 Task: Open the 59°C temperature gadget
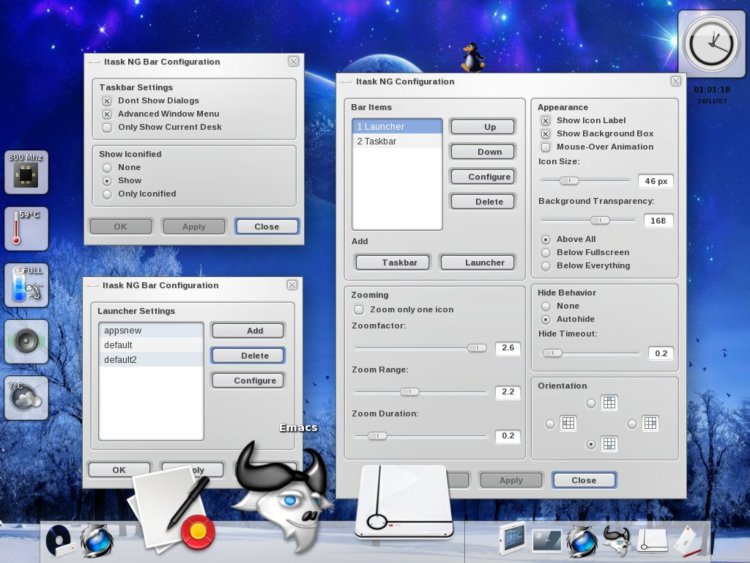(26, 229)
